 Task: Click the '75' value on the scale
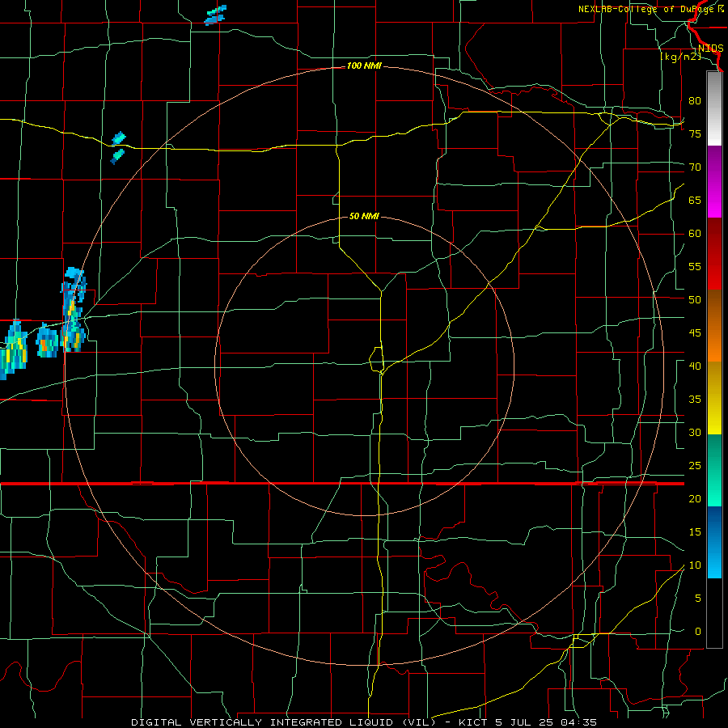tap(695, 133)
